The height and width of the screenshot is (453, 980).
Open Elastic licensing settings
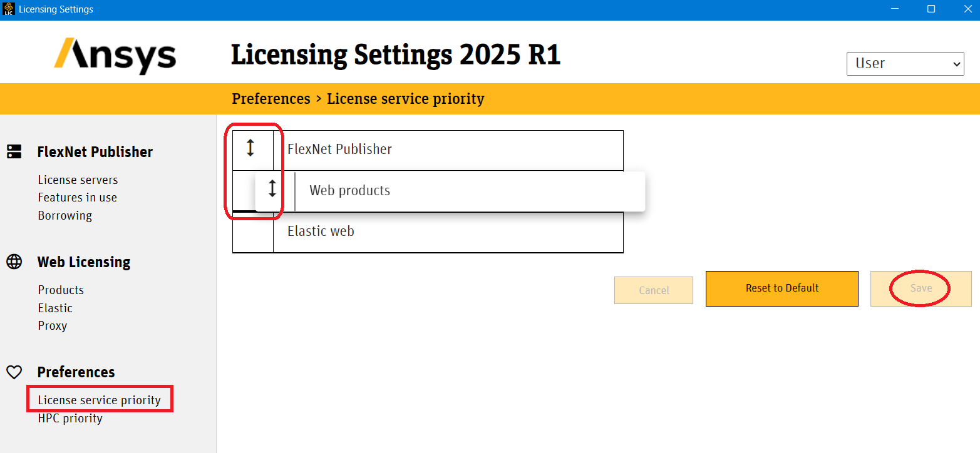tap(55, 308)
